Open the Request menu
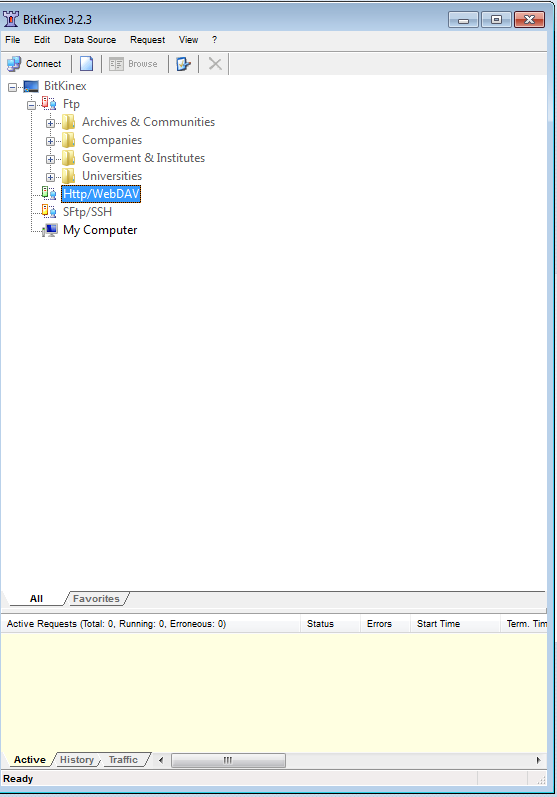The image size is (557, 797). coord(147,40)
